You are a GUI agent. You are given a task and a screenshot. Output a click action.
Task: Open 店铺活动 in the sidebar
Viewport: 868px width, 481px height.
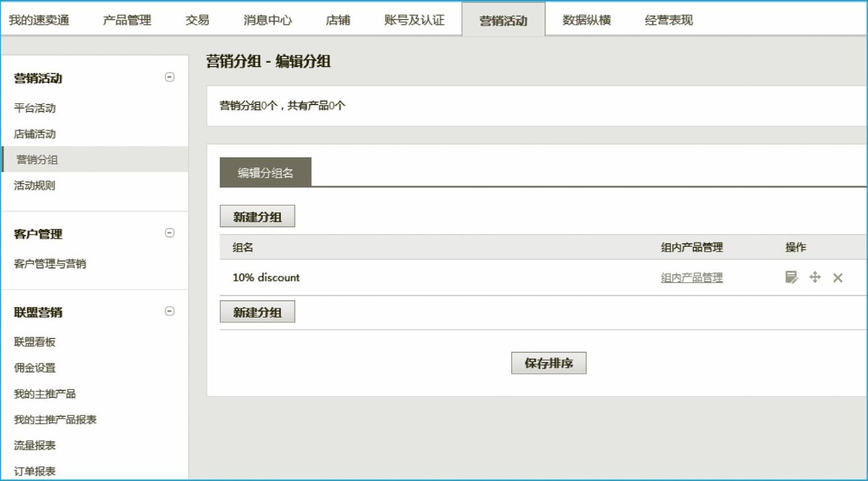35,134
